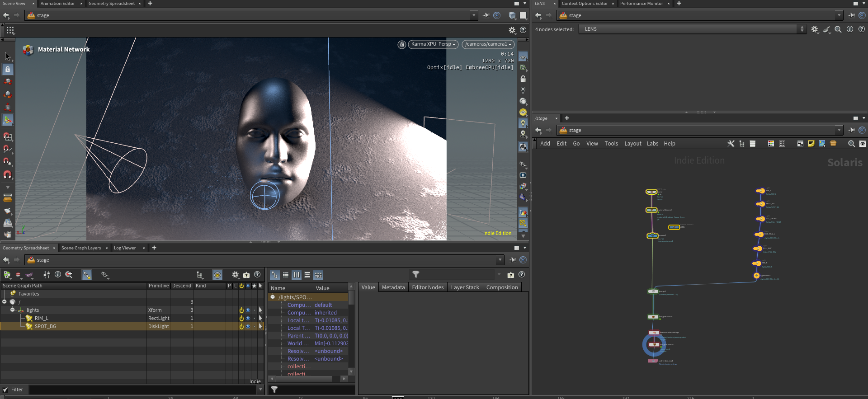Collapse the /lights/SPO… details group

[273, 297]
